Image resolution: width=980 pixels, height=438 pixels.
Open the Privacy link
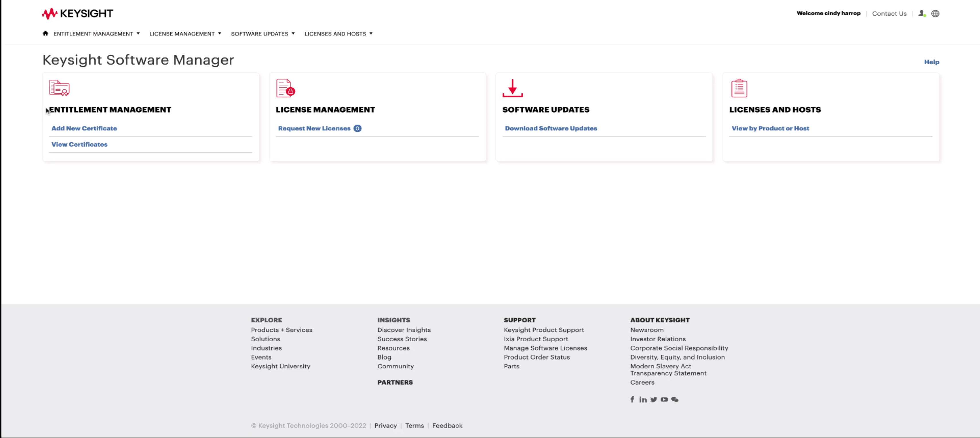385,425
